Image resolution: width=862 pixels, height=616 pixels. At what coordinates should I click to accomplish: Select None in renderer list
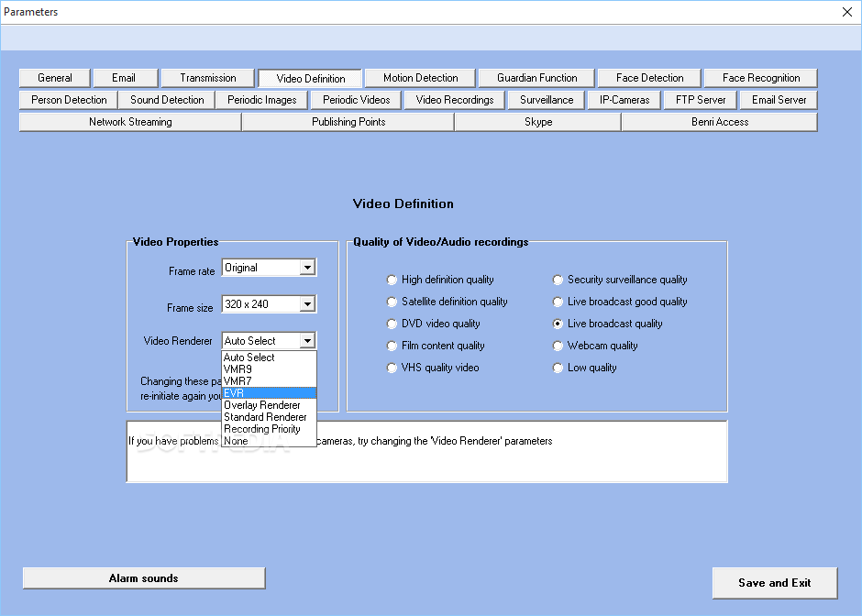[x=269, y=441]
